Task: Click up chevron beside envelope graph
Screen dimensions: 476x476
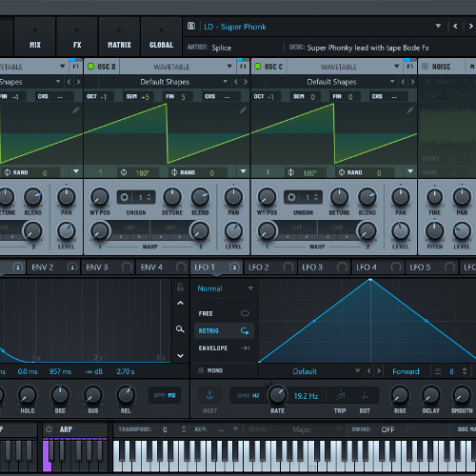Action: [x=180, y=303]
